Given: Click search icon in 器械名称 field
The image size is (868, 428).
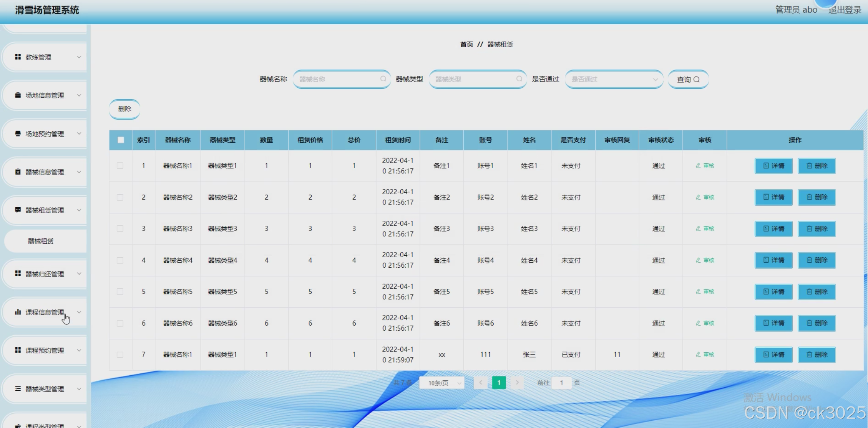Looking at the screenshot, I should coord(383,79).
